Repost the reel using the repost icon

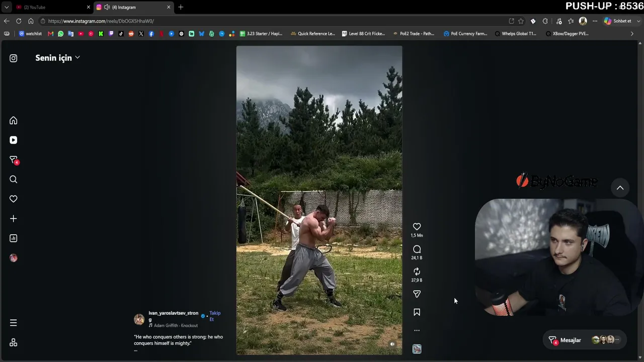(x=417, y=271)
